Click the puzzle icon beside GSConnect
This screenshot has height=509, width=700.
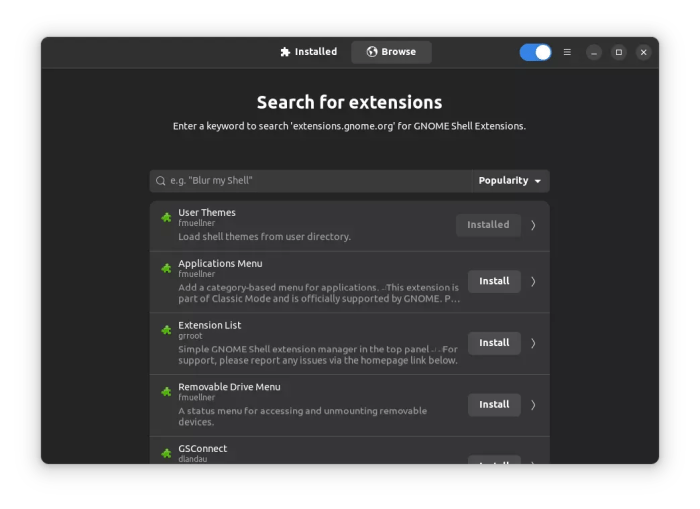[x=166, y=453]
